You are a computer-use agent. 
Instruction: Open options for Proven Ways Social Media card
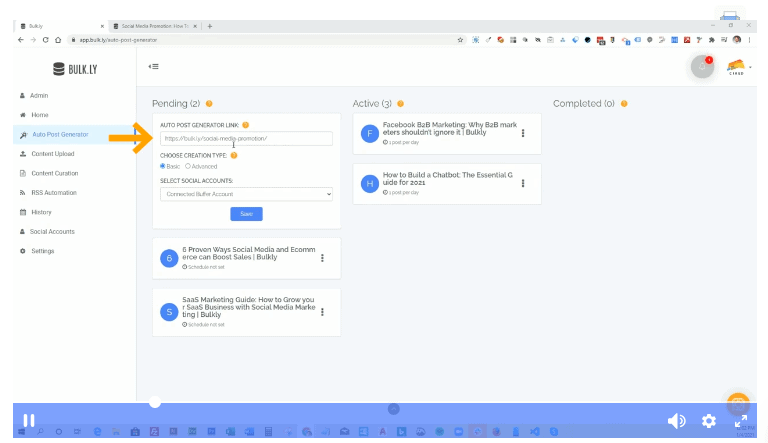pyautogui.click(x=322, y=258)
